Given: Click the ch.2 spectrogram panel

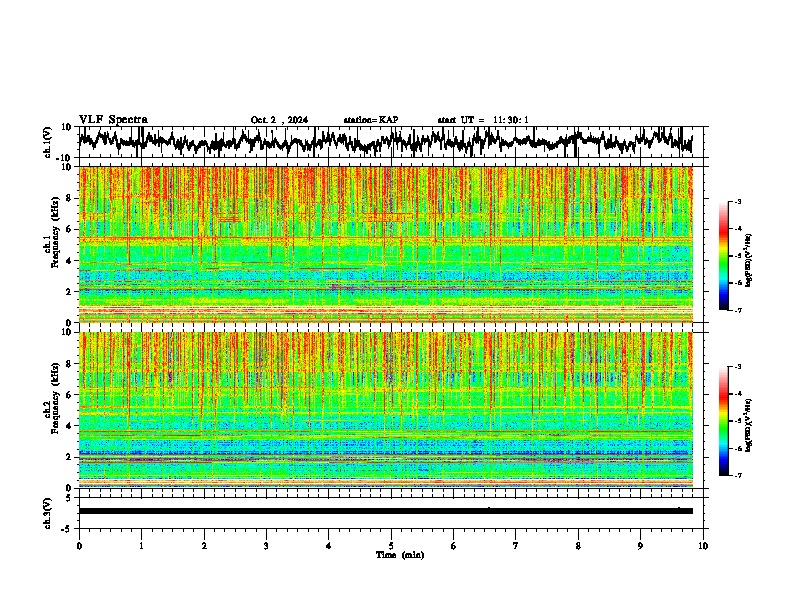Looking at the screenshot, I should click(x=385, y=410).
